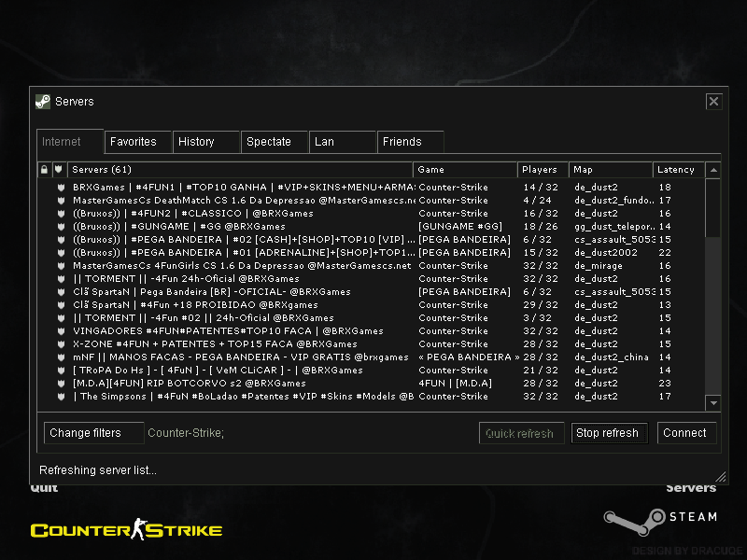747x560 pixels.
Task: Sort by the Game column header
Action: pyautogui.click(x=465, y=170)
